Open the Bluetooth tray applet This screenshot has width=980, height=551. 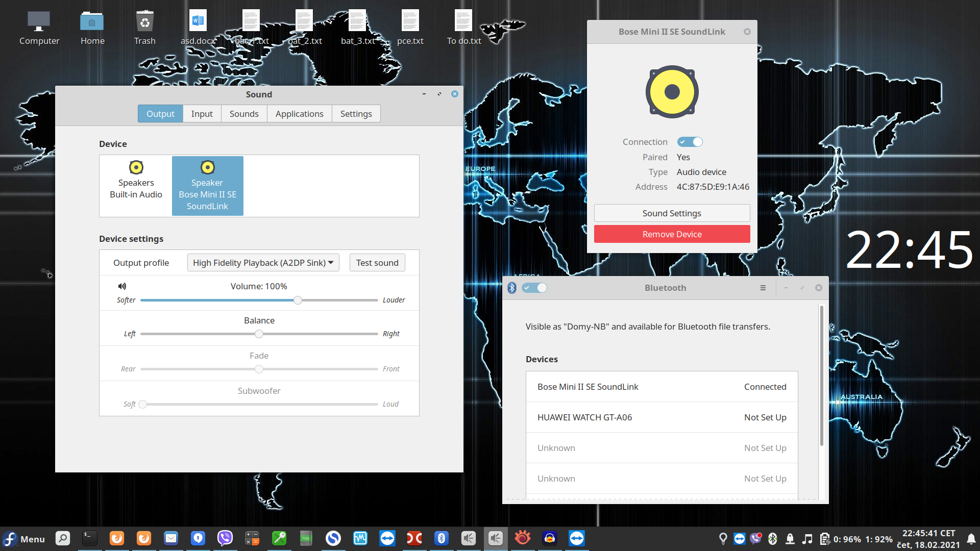pyautogui.click(x=773, y=539)
